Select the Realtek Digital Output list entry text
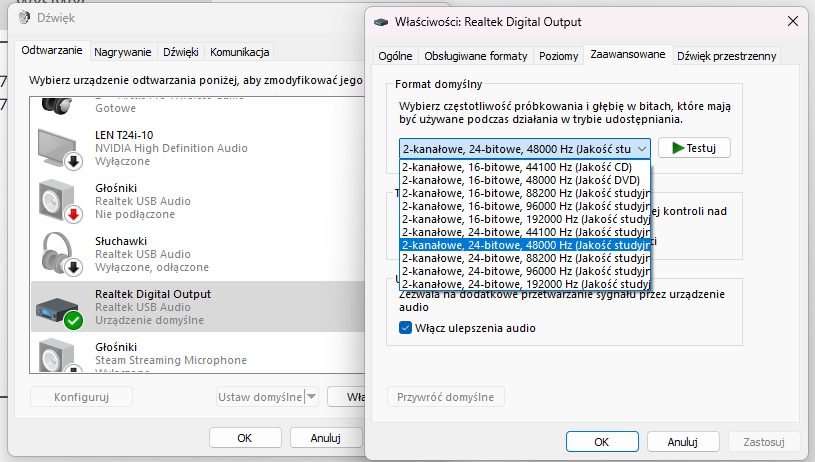 [x=153, y=294]
